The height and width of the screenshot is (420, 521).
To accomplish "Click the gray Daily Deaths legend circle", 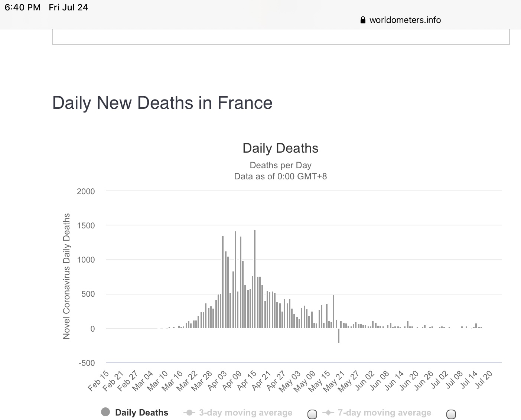I will 105,412.
